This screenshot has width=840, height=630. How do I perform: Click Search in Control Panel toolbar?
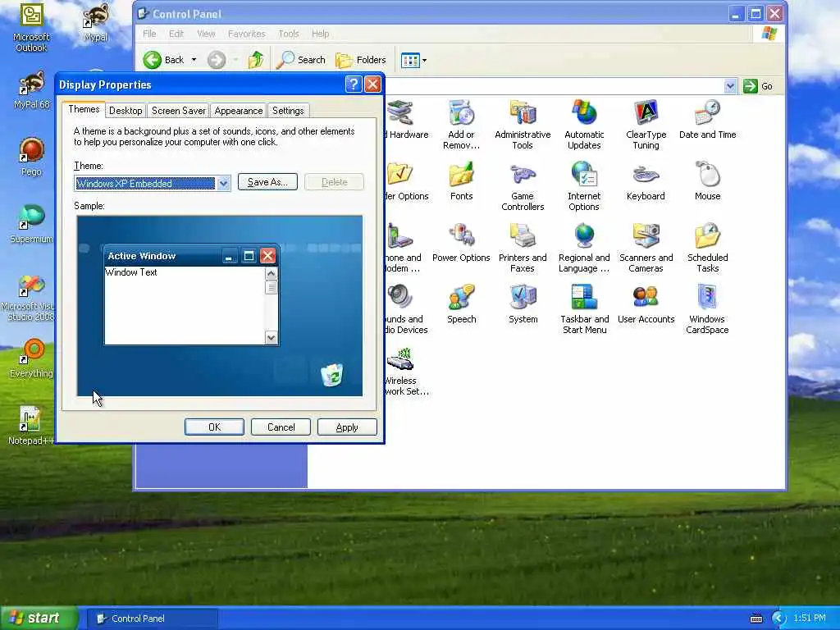point(301,60)
